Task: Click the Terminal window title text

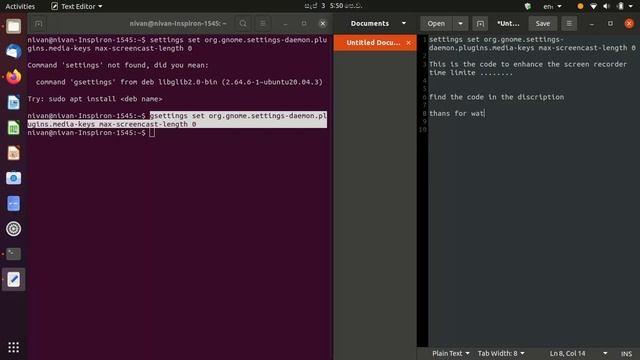Action: [x=178, y=24]
